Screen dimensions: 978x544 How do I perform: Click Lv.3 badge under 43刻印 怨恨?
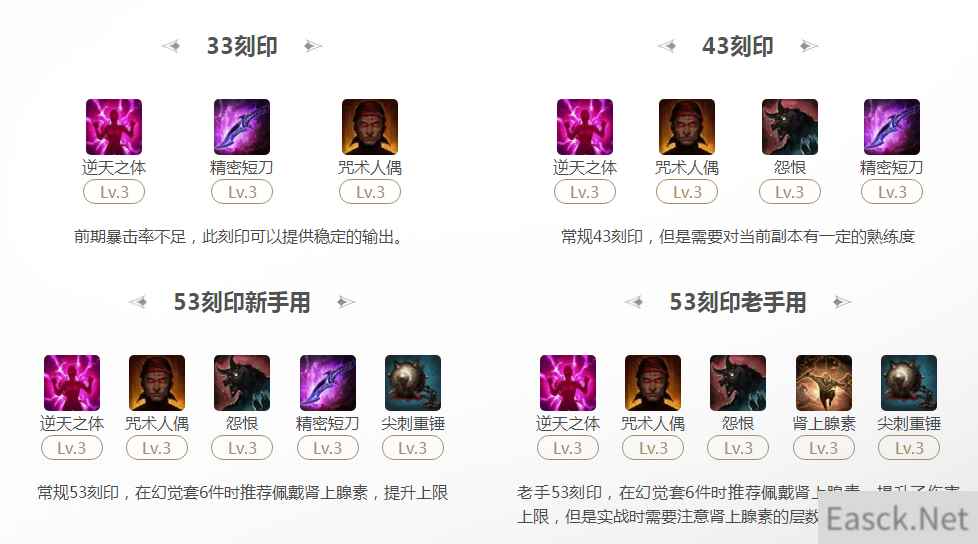point(790,192)
